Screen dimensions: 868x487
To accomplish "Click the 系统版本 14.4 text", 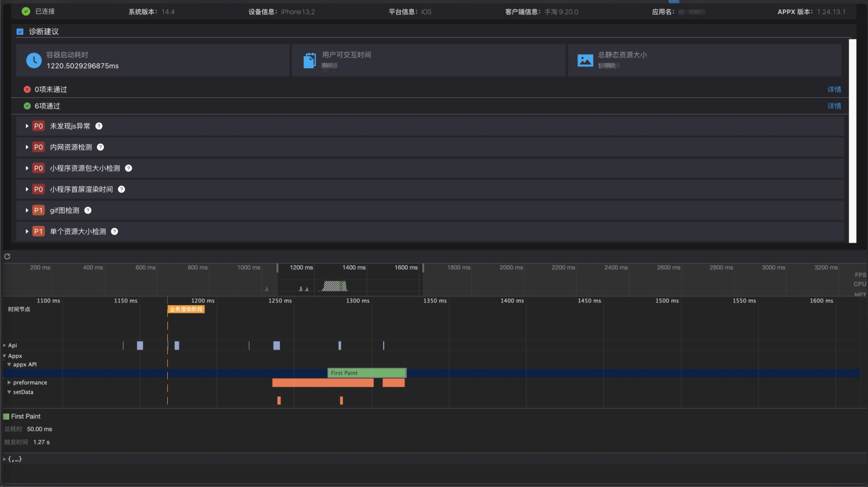I will click(152, 12).
